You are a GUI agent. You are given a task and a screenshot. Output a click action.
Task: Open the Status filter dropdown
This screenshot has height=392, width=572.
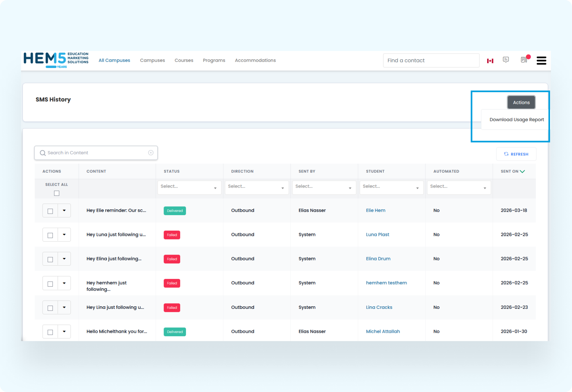(189, 187)
